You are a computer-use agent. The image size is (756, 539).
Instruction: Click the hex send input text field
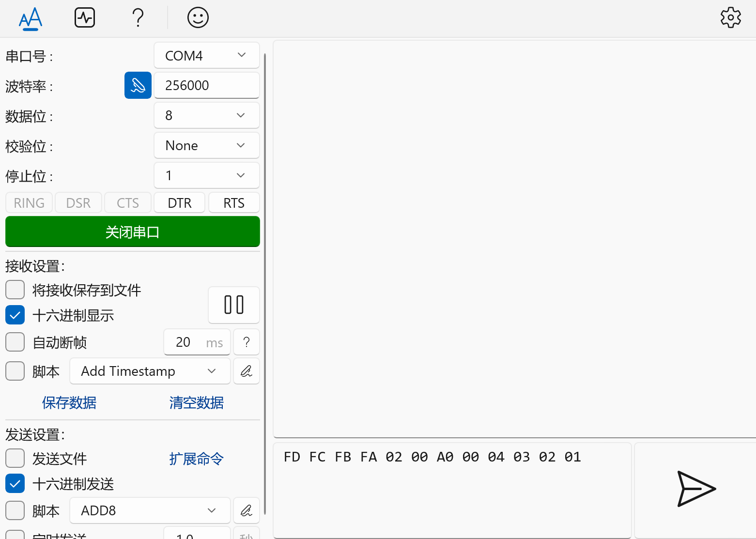pyautogui.click(x=452, y=490)
